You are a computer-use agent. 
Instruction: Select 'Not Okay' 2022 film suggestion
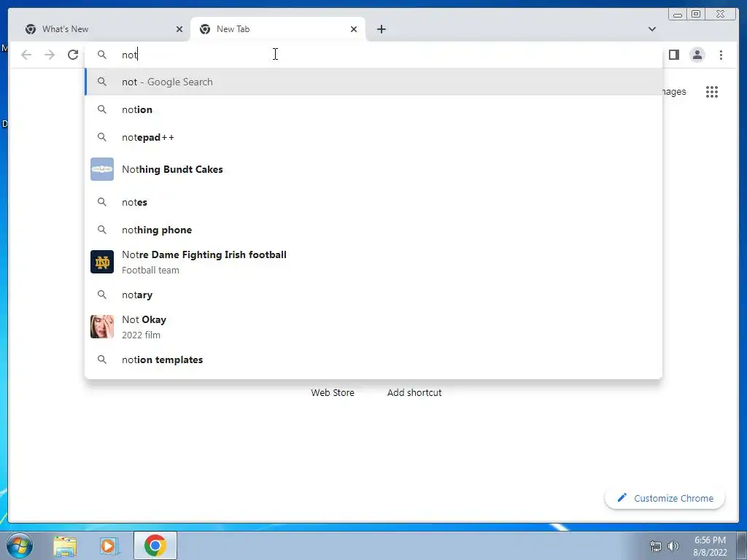[x=373, y=327]
